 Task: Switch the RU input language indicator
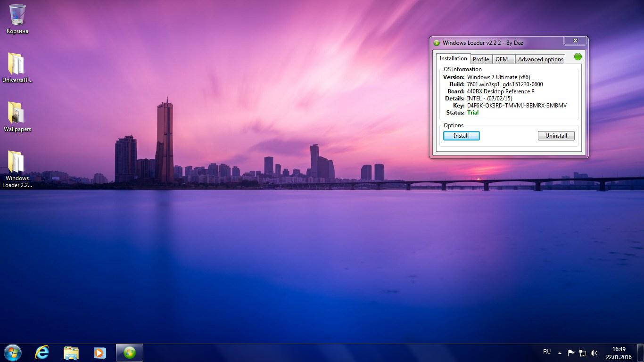[x=547, y=352]
